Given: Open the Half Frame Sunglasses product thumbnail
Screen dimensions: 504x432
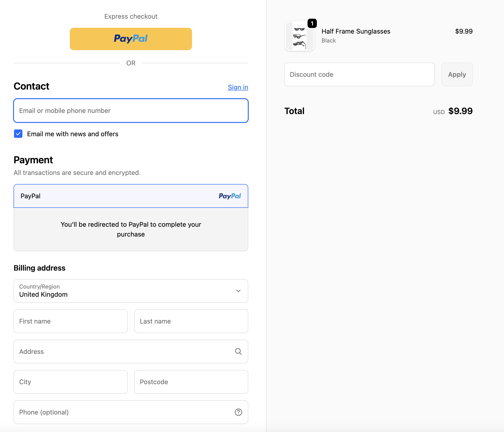Looking at the screenshot, I should pyautogui.click(x=299, y=36).
